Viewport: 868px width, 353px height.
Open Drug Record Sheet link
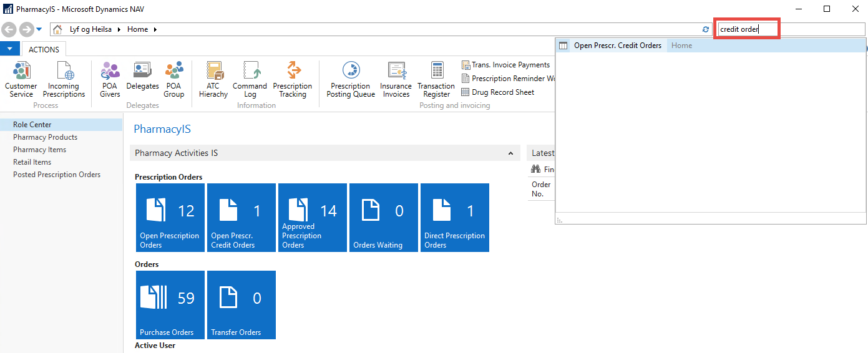pos(502,92)
